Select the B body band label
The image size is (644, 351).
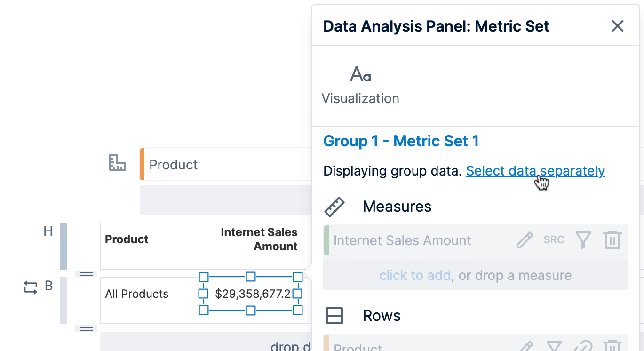(49, 286)
